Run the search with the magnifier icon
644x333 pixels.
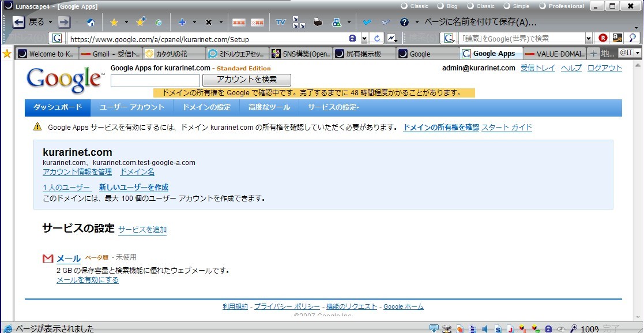tap(632, 38)
